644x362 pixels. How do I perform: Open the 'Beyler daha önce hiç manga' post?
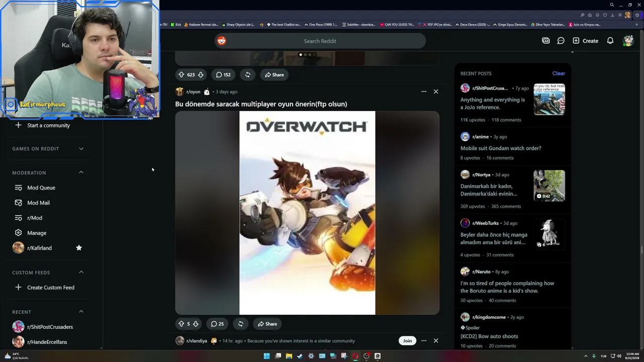point(494,238)
